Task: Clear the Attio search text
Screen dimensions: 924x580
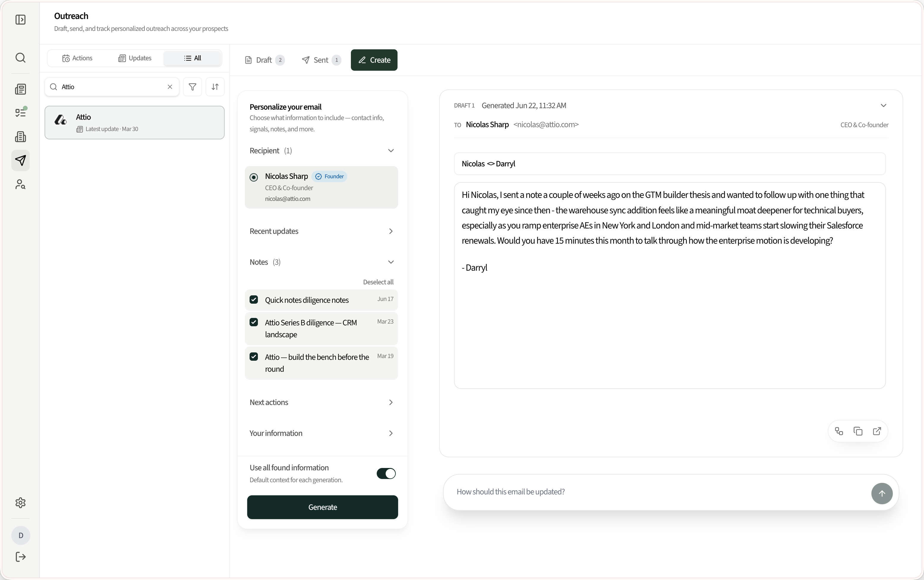Action: pos(170,87)
